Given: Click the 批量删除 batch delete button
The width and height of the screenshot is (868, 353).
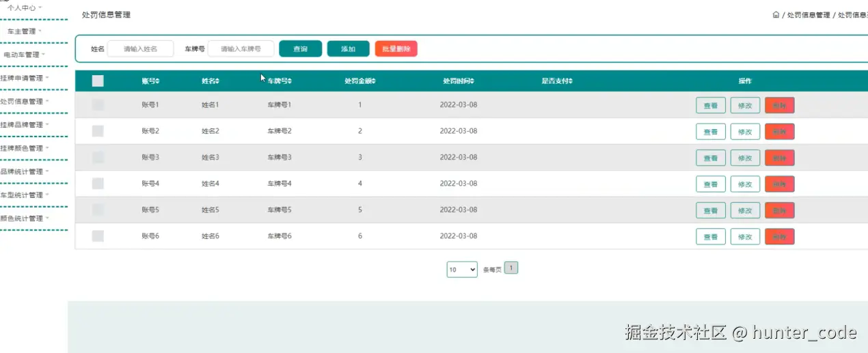Looking at the screenshot, I should tap(396, 49).
